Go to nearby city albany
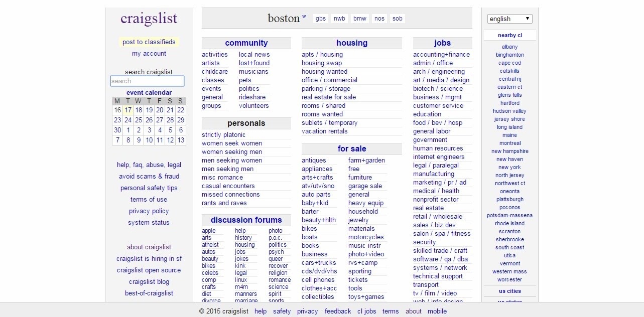The width and height of the screenshot is (644, 317). click(510, 47)
